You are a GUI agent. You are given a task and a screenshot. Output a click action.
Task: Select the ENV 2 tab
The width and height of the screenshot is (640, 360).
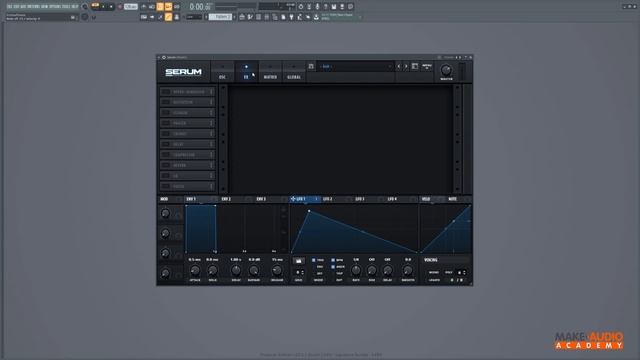point(226,199)
